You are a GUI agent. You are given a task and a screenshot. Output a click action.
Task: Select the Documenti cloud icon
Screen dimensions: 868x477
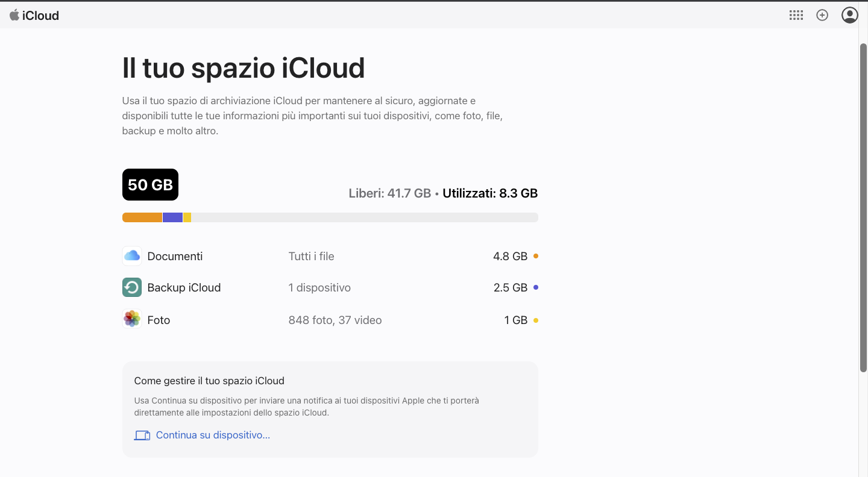(x=131, y=256)
